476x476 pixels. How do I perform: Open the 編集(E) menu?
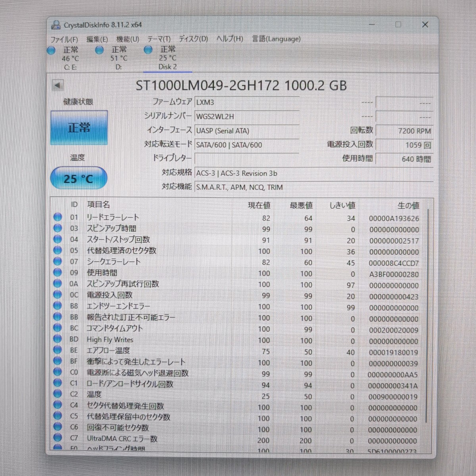(97, 39)
